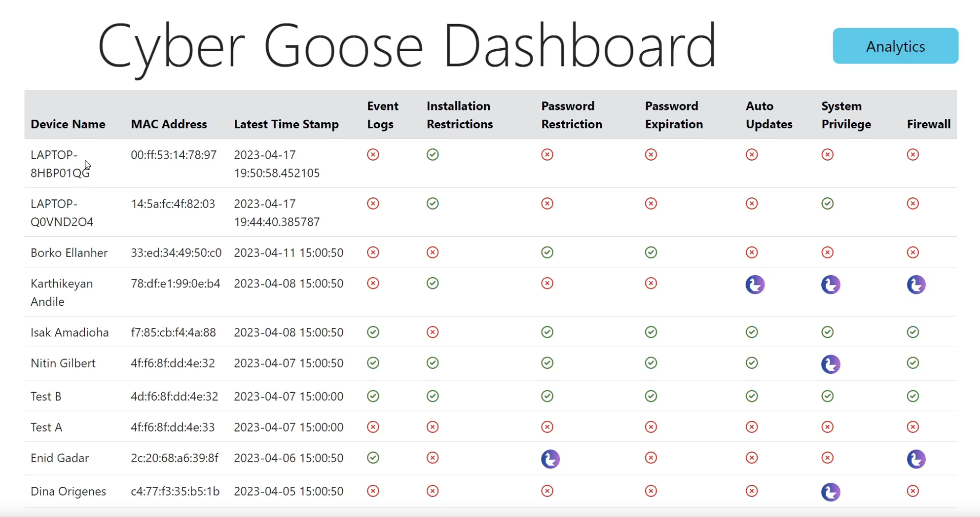Select device name Dina Origenes

click(x=69, y=491)
